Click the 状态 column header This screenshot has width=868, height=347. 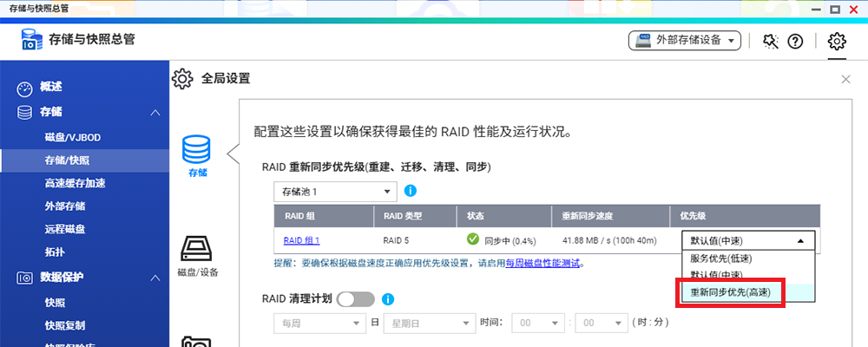(x=503, y=216)
